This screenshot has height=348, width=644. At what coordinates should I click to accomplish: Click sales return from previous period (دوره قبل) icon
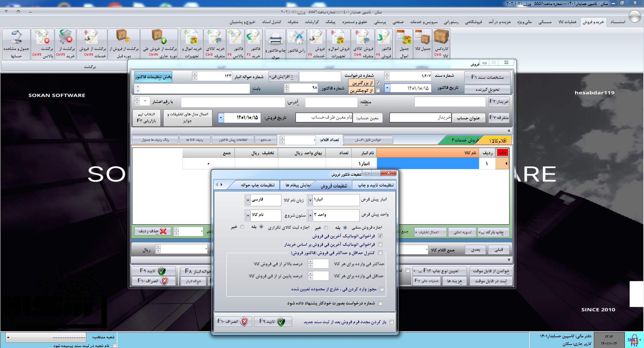point(124,44)
